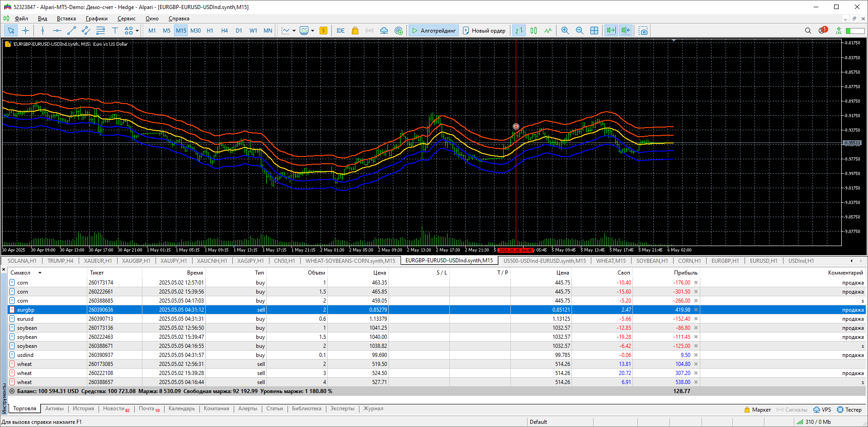Open the Сервис menu

point(126,19)
